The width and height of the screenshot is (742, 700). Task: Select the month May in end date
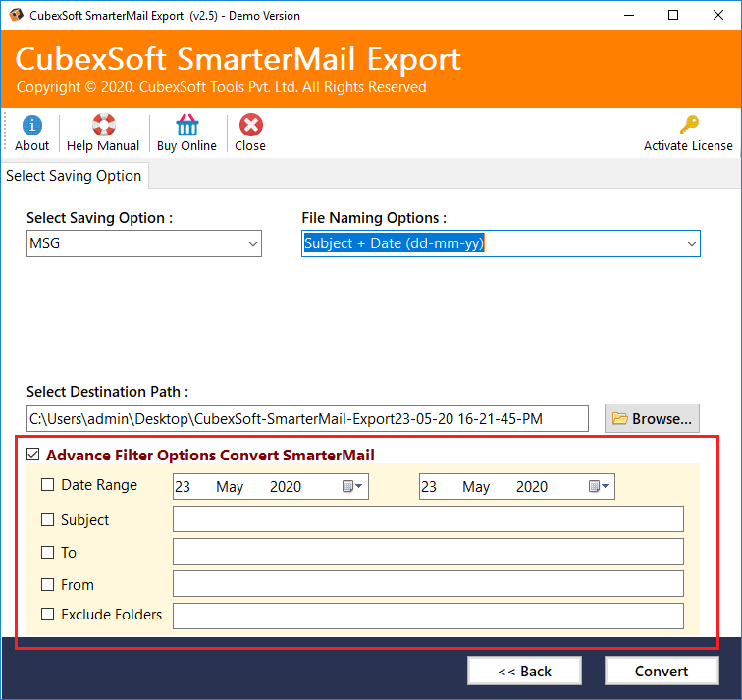pyautogui.click(x=476, y=487)
